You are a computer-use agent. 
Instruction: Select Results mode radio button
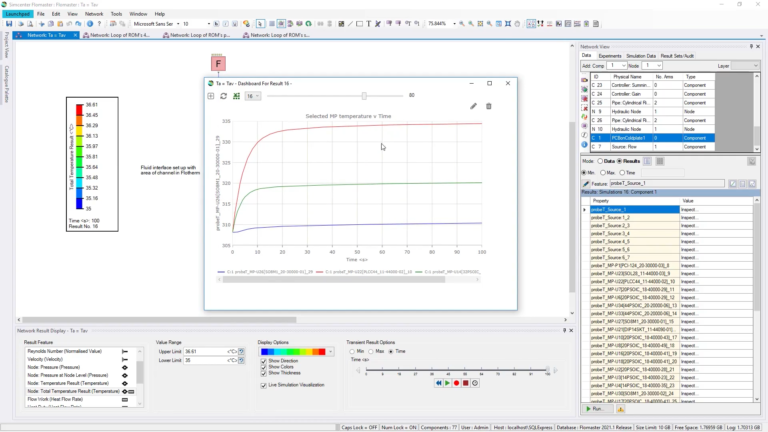tap(620, 161)
